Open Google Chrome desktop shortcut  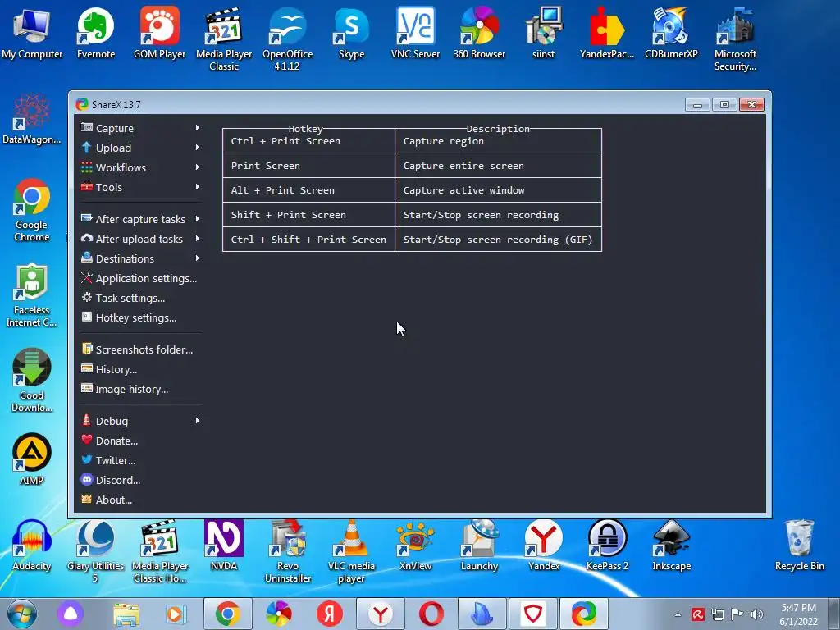(32, 209)
